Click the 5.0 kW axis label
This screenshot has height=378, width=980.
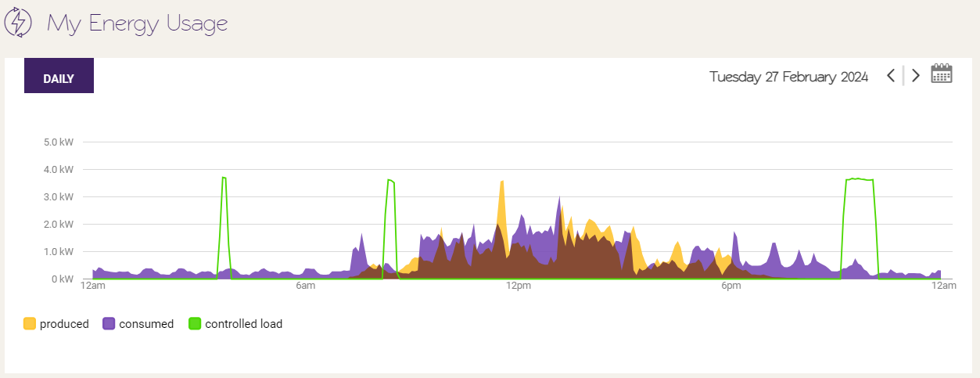click(58, 142)
